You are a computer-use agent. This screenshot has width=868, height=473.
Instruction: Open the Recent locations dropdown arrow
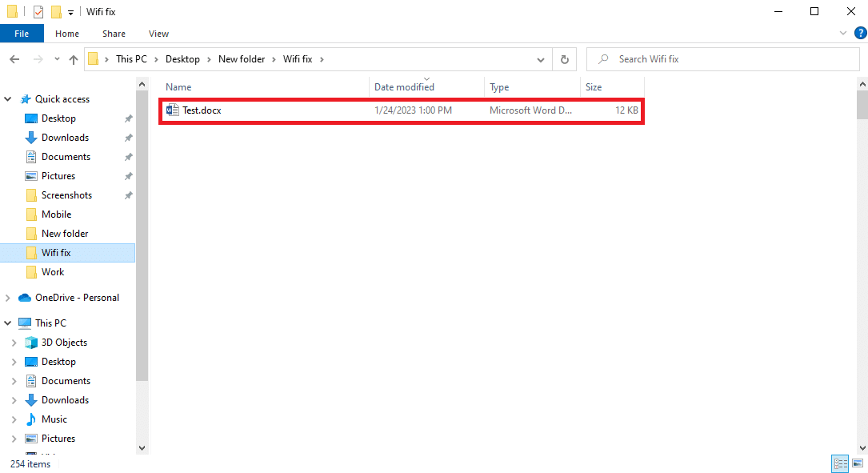[x=57, y=59]
